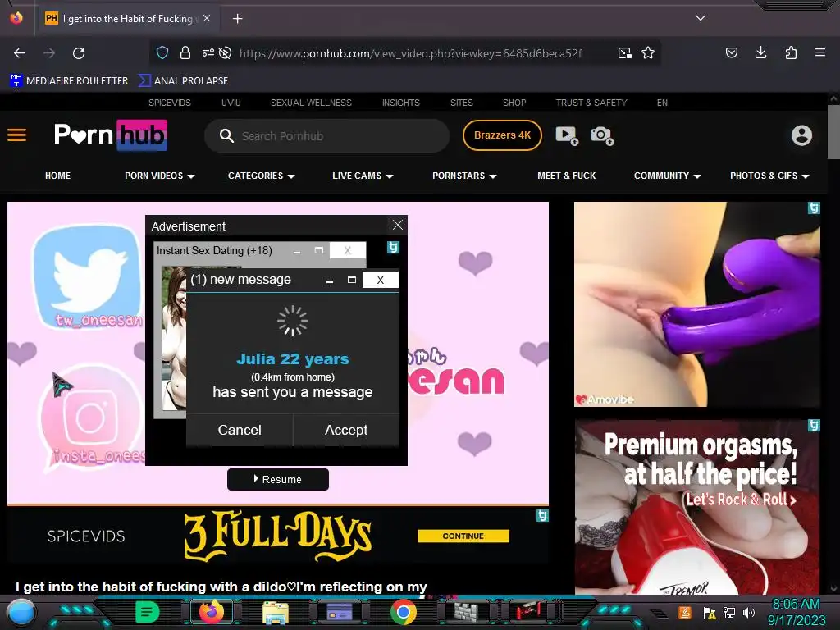Go back to the previous page
Viewport: 840px width, 630px height.
[x=20, y=53]
